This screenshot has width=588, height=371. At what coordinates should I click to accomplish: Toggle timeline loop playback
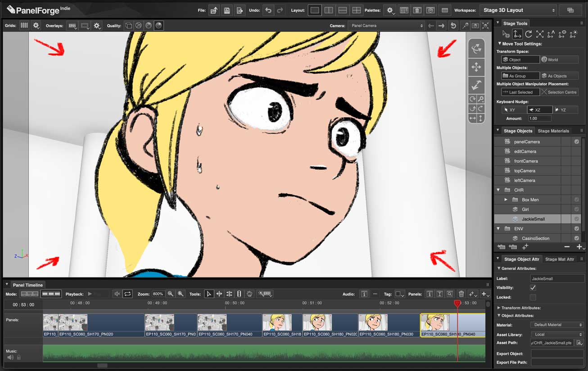(x=127, y=294)
